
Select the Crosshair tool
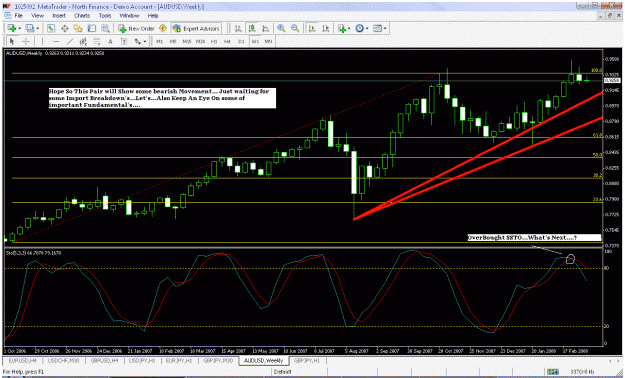coord(26,41)
